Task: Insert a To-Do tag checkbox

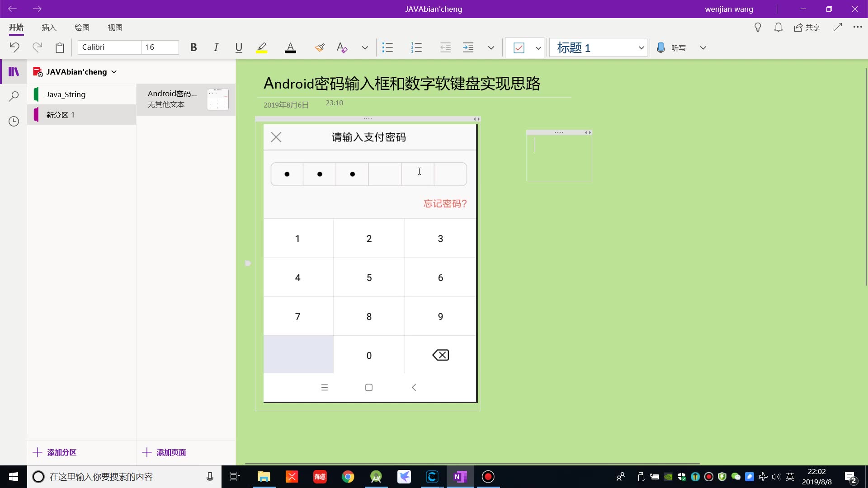Action: 519,47
